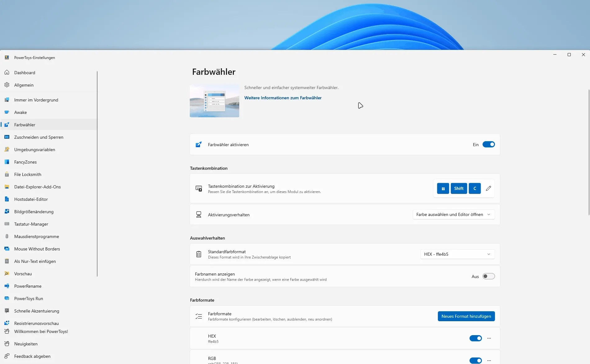The image size is (590, 364).
Task: Disable the HEX color format toggle
Action: 475,338
